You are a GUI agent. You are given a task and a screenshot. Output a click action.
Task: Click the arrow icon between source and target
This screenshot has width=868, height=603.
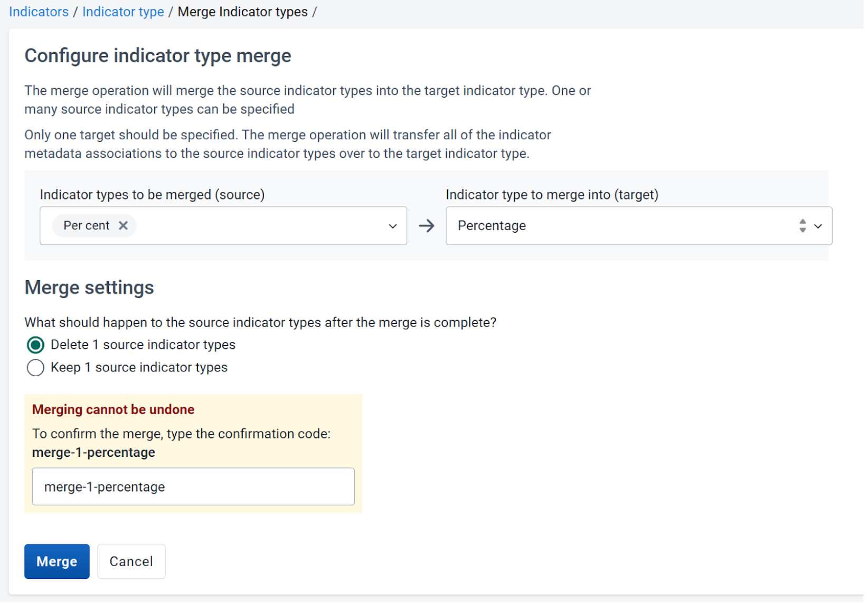pyautogui.click(x=426, y=226)
